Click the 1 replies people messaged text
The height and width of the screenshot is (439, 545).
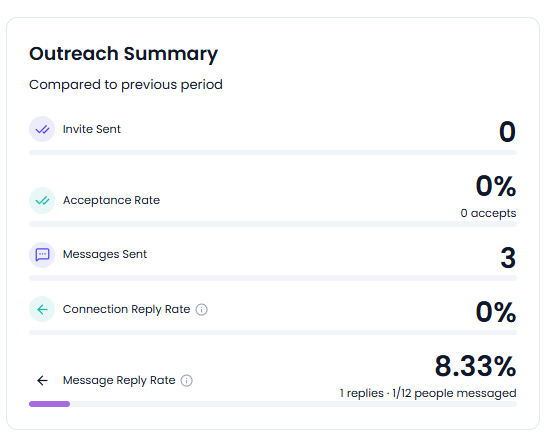428,393
